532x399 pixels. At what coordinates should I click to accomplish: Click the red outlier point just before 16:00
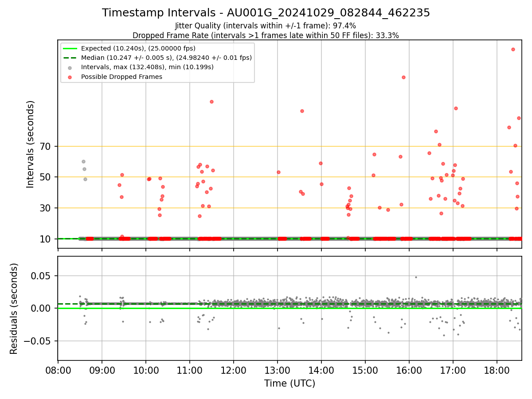pos(403,77)
